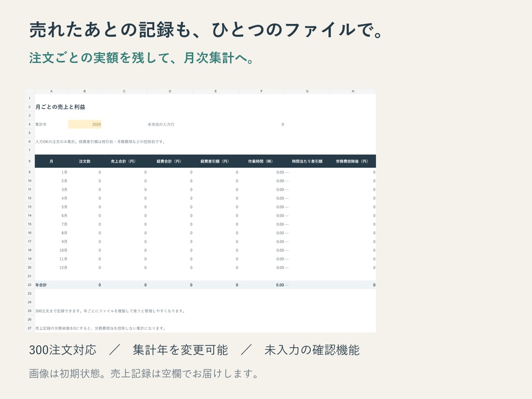Screen dimensions: 532x399
Task: Click the 8月 row label
Action: tap(64, 233)
